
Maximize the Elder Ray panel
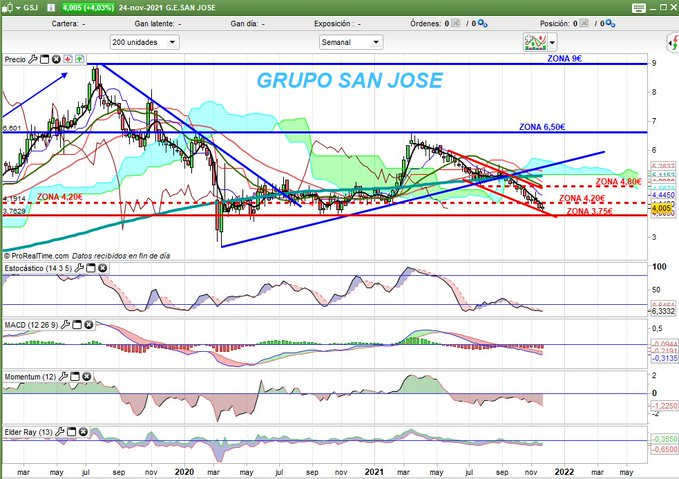(x=72, y=432)
